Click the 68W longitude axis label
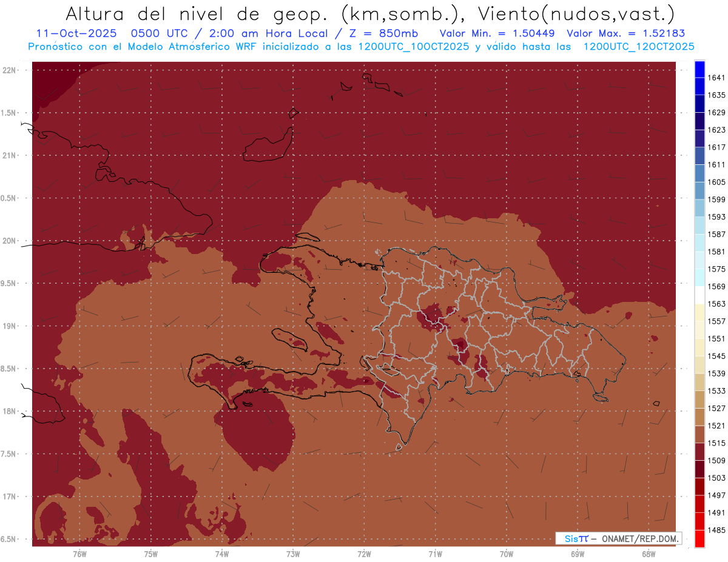728x562 pixels. [648, 554]
